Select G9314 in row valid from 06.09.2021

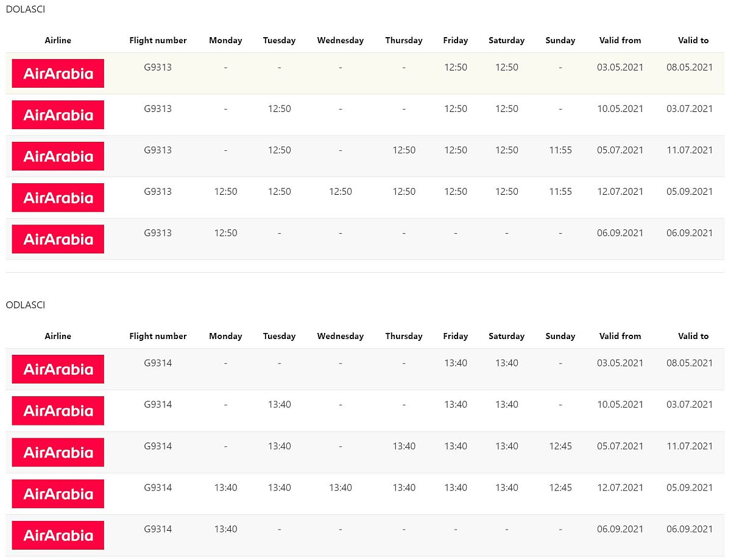tap(158, 528)
